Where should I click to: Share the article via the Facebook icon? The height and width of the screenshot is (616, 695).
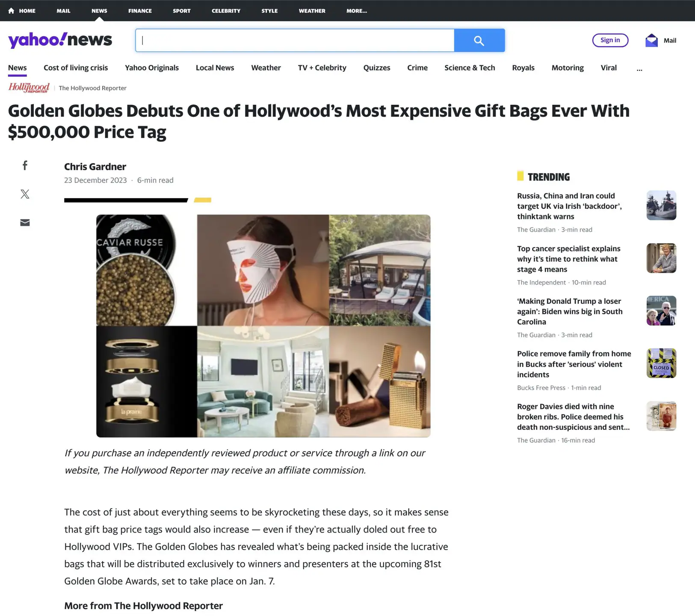[25, 165]
